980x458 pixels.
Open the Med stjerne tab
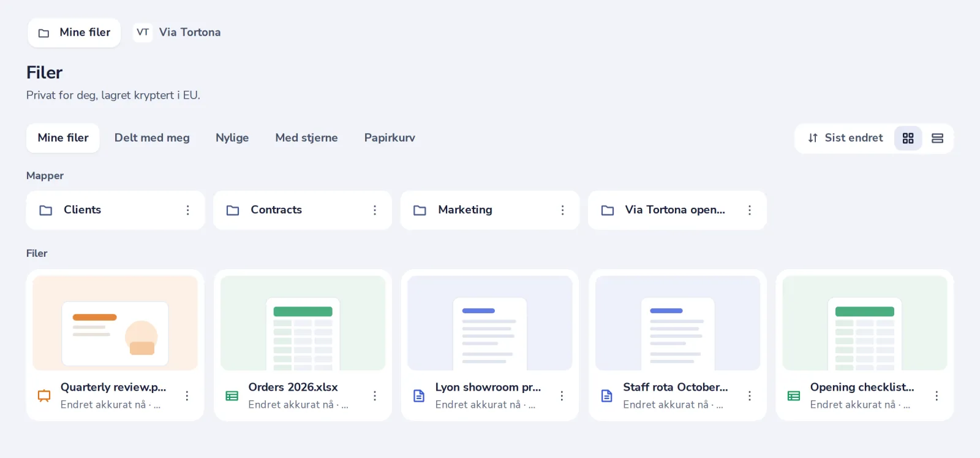click(x=306, y=138)
